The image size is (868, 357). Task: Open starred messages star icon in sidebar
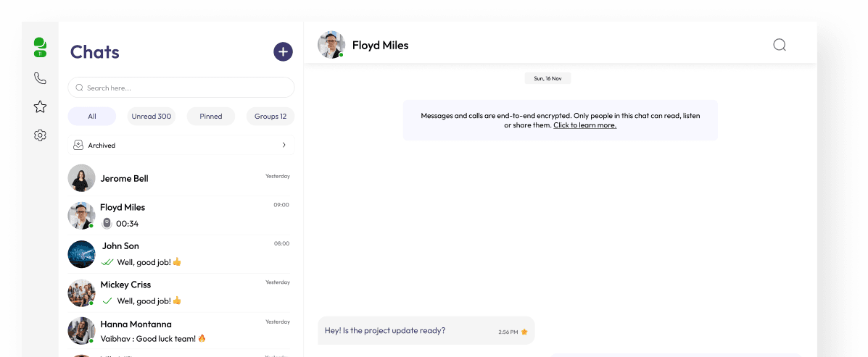[40, 106]
